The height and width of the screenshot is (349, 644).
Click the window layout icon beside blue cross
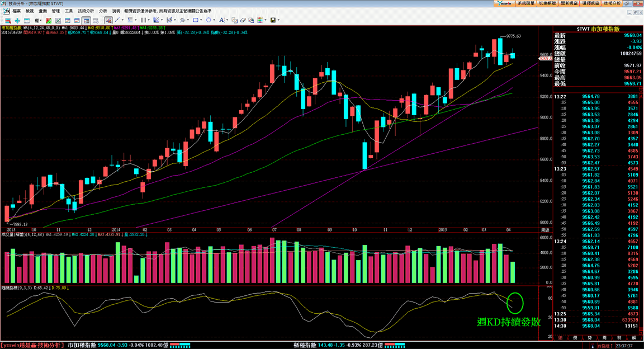(27, 20)
